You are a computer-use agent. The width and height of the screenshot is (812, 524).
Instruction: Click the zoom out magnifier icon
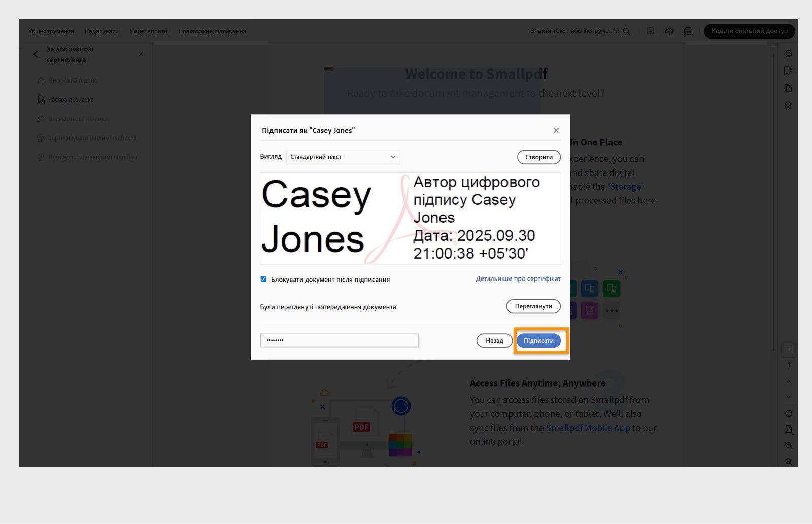[789, 462]
